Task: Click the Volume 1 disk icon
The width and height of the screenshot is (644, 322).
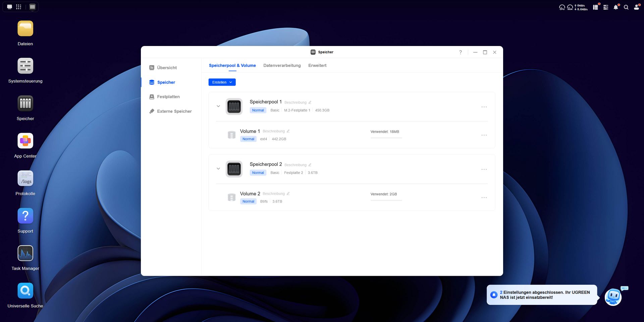Action: [231, 135]
